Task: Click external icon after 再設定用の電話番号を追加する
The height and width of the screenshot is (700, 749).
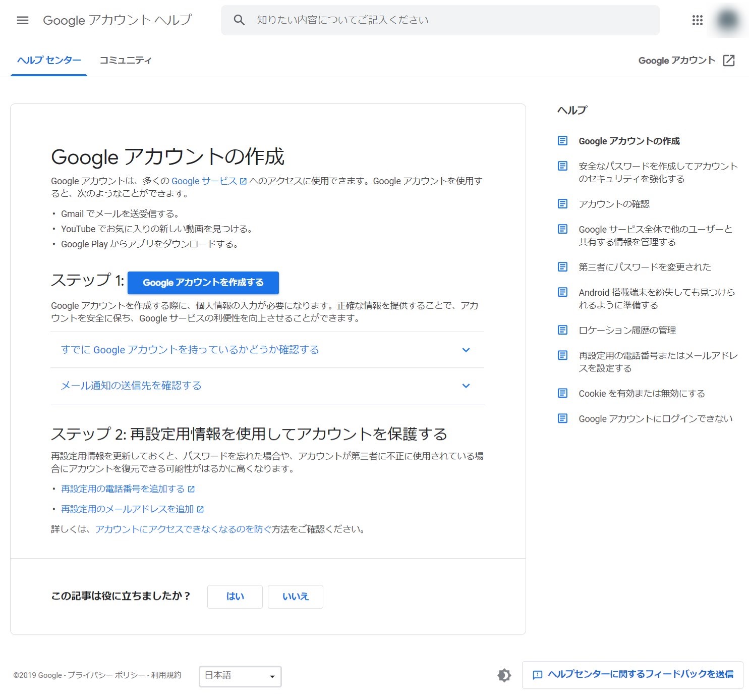Action: 191,489
